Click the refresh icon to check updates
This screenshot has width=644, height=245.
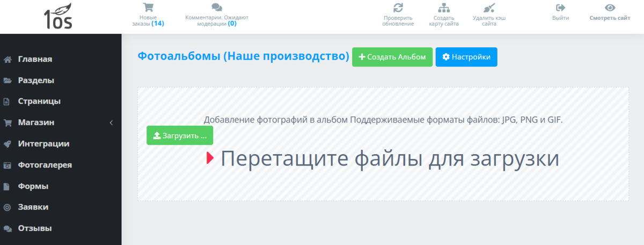click(x=398, y=8)
